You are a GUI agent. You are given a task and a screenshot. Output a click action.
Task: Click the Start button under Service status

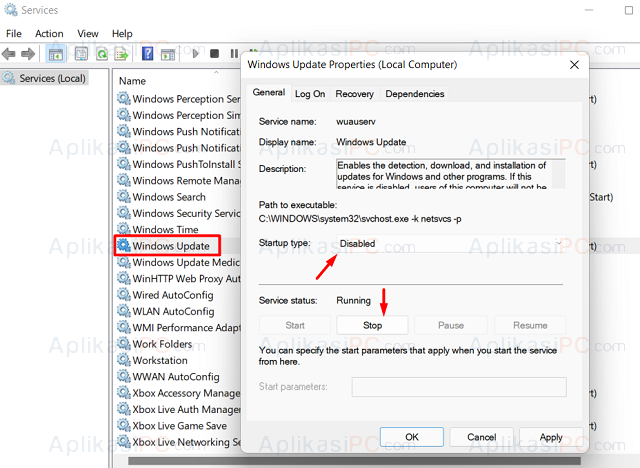(x=295, y=325)
